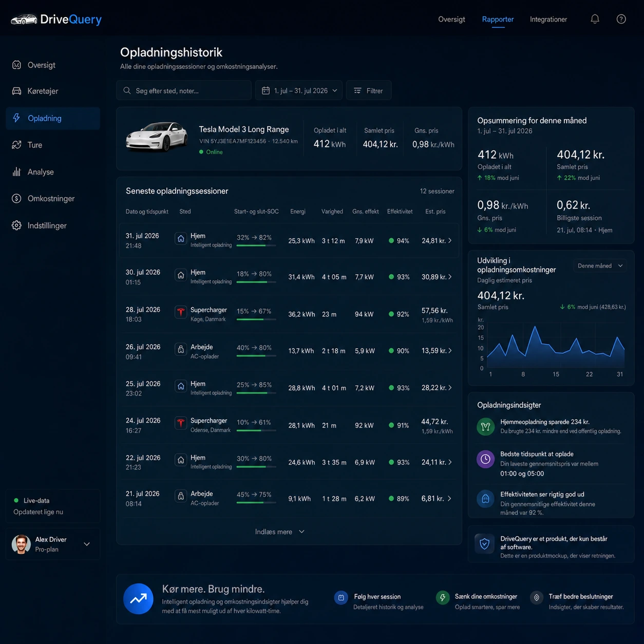Viewport: 644px width, 644px height.
Task: Click the Sænk dine omkostninger bolt icon
Action: pyautogui.click(x=442, y=597)
